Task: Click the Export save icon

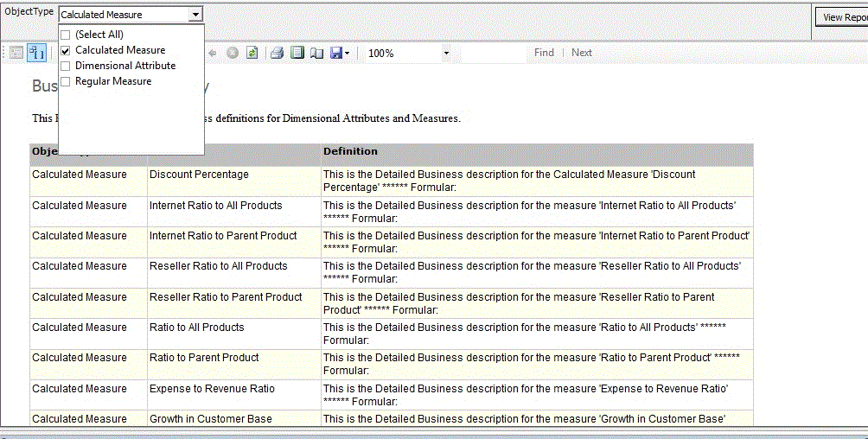Action: 336,53
